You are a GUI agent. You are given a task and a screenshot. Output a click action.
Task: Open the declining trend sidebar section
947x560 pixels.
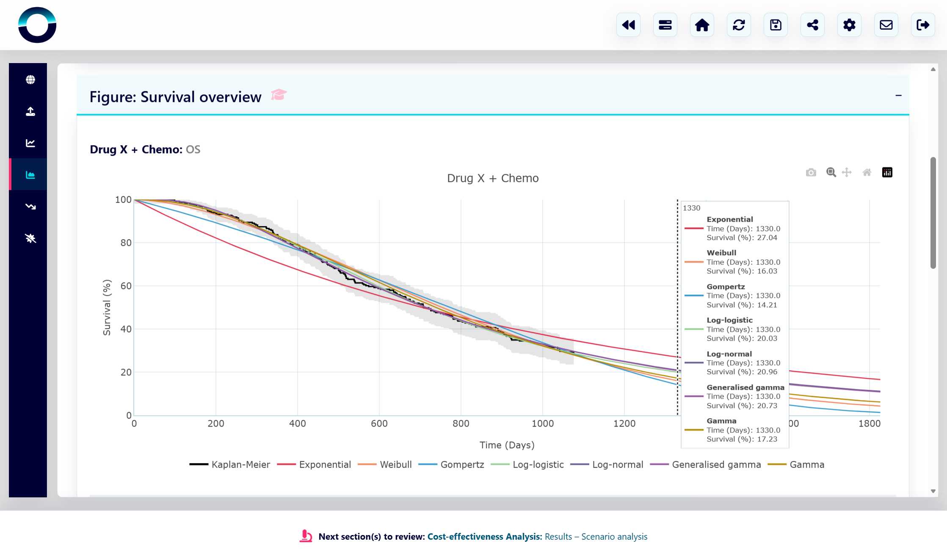tap(30, 207)
